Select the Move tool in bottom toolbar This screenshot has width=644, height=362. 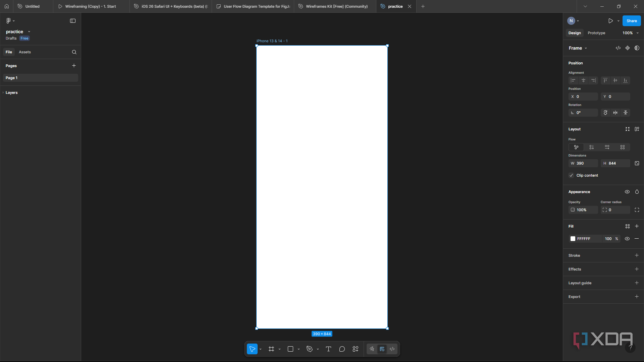(x=252, y=349)
